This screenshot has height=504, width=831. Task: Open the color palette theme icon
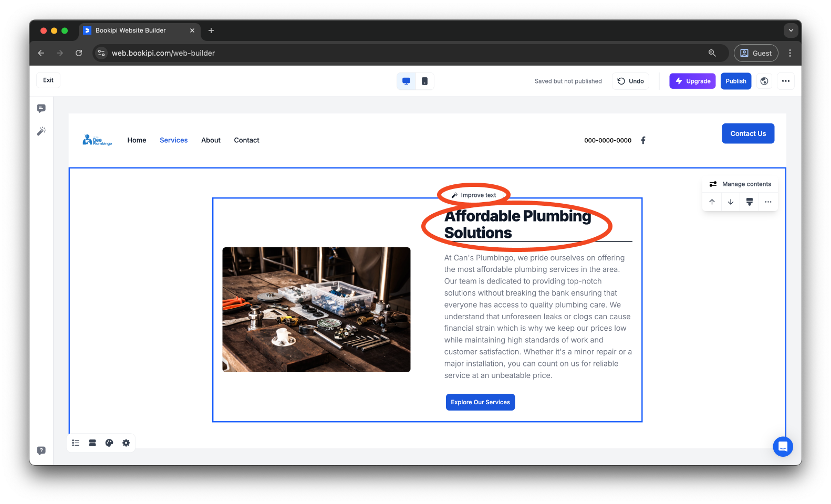(x=109, y=443)
